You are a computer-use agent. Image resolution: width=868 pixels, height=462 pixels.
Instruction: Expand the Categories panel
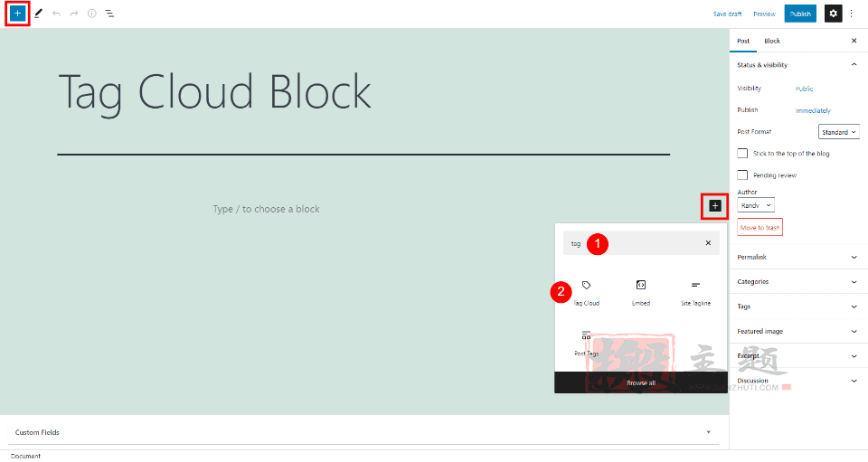coord(799,281)
